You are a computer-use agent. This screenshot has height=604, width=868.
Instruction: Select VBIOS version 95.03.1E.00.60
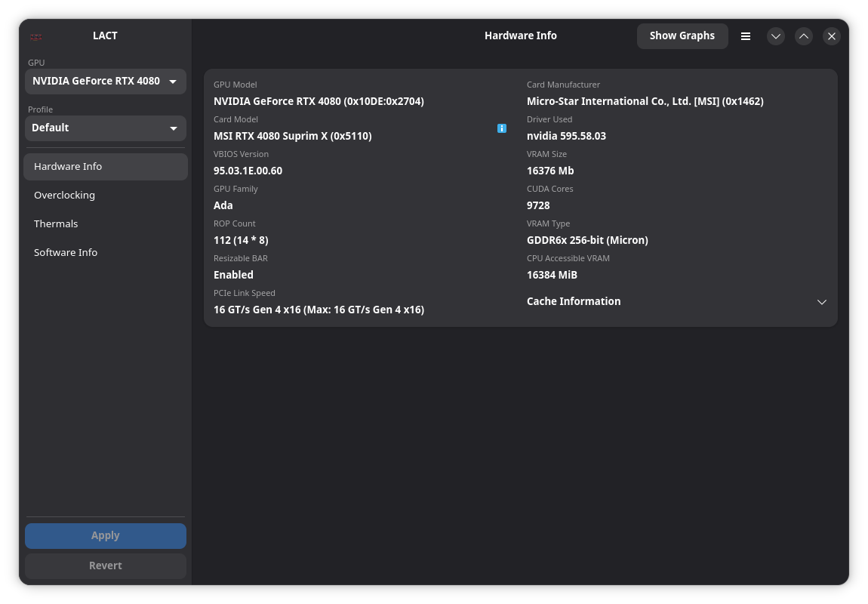click(x=248, y=171)
